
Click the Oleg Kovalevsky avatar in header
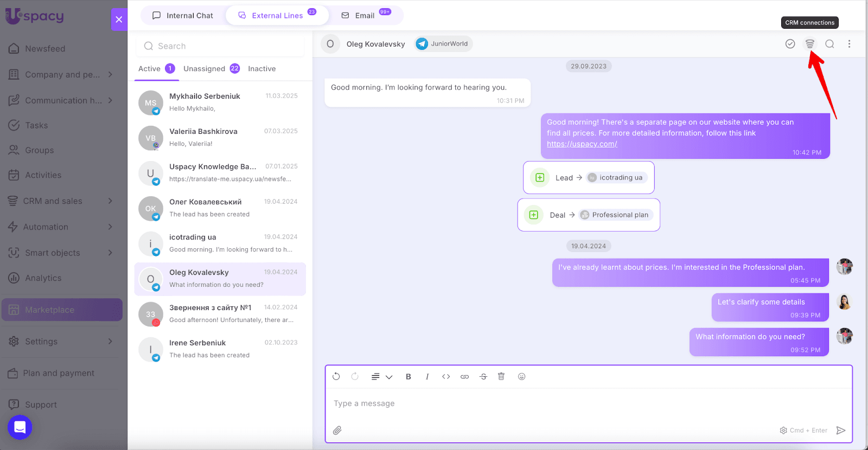330,44
